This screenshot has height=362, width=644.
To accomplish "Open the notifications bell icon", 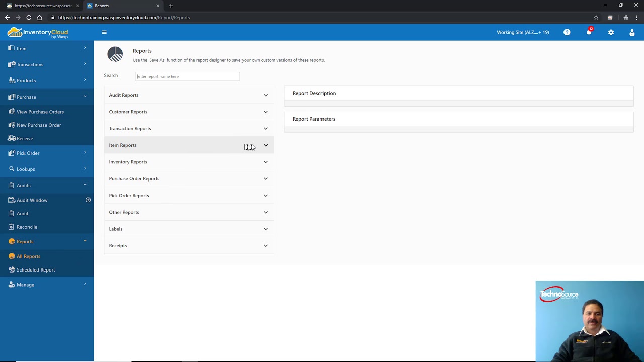I will click(x=589, y=32).
